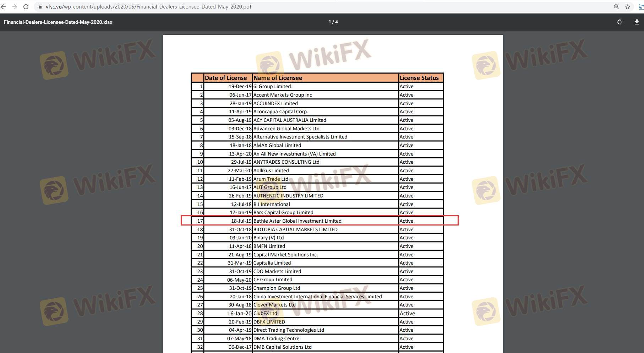The image size is (644, 353).
Task: Select Bethle Aster Global Investment Limited entry
Action: [x=297, y=221]
